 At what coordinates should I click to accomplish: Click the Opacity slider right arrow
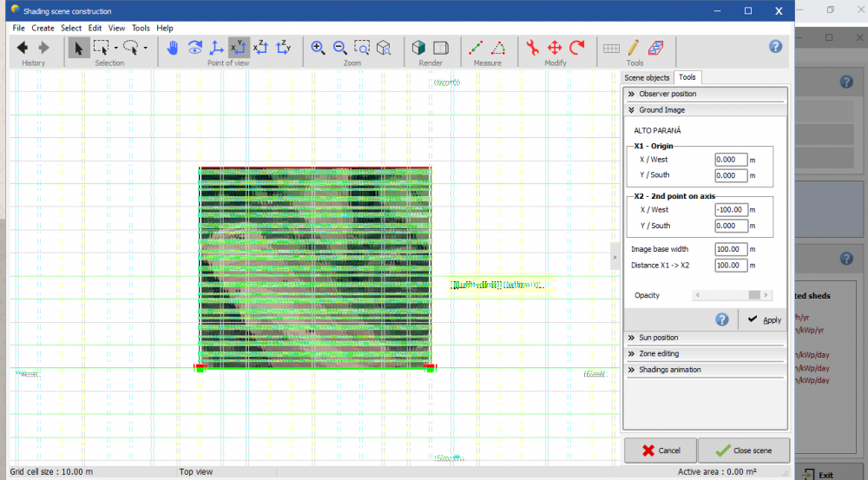pyautogui.click(x=766, y=295)
